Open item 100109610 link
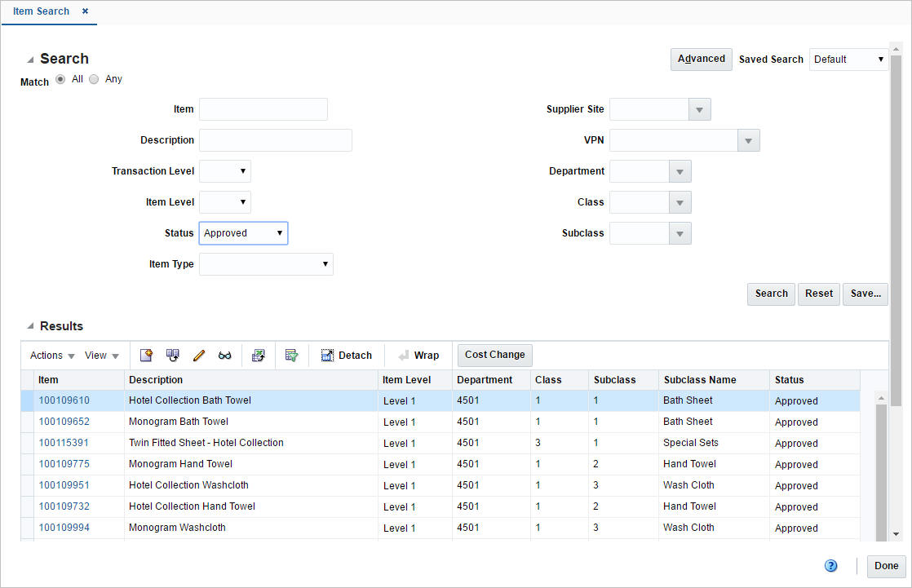 [64, 400]
